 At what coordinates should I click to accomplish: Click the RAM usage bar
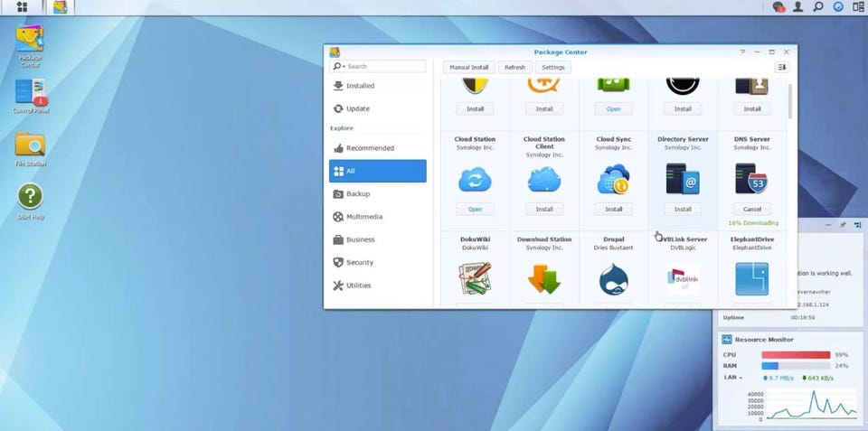(x=796, y=366)
